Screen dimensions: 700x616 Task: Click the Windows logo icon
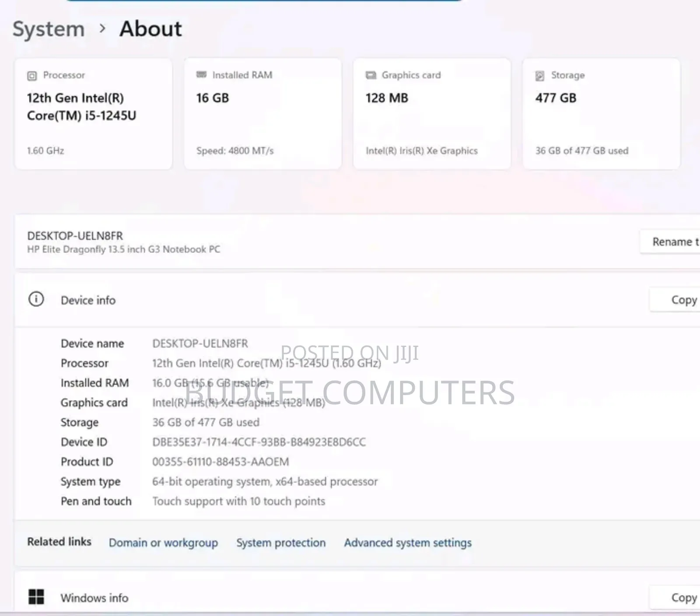tap(36, 597)
